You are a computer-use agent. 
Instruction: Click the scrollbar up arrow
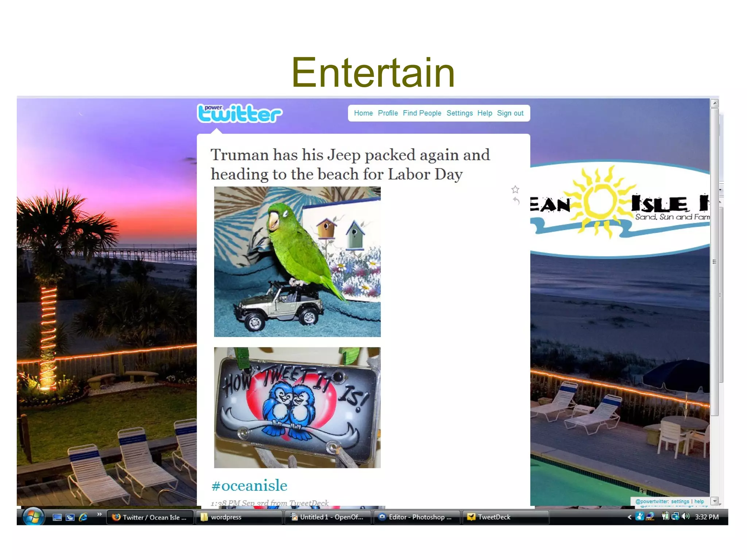(715, 103)
